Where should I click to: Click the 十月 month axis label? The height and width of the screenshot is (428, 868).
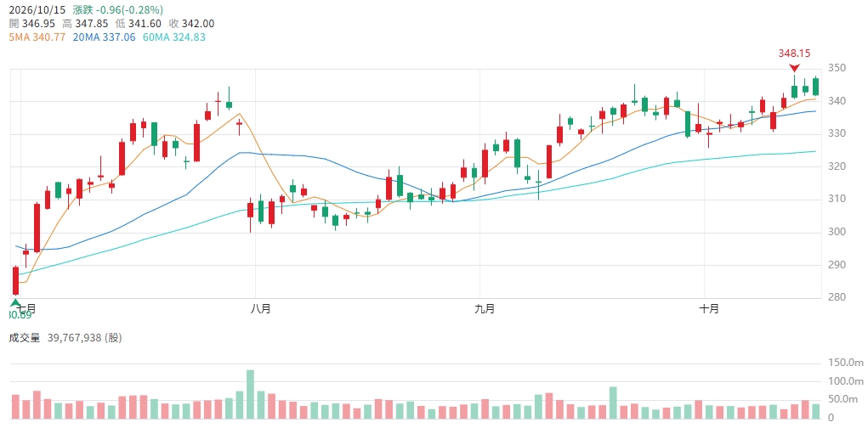[709, 309]
